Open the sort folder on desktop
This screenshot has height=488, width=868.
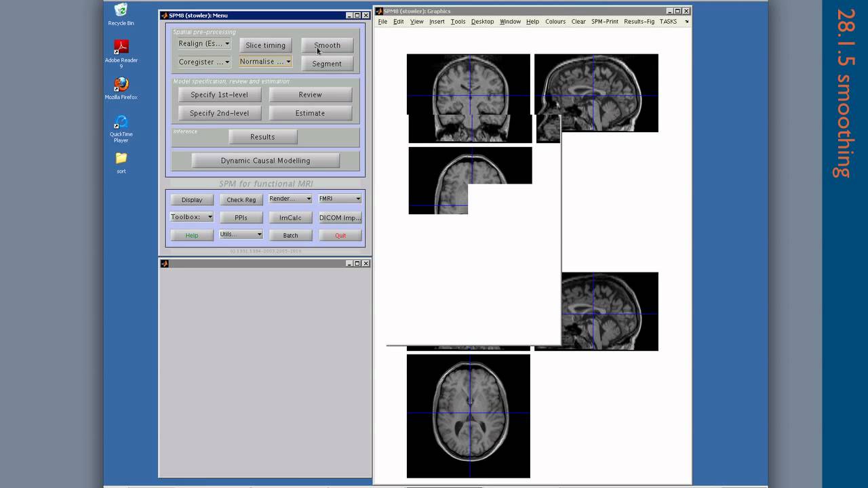121,162
